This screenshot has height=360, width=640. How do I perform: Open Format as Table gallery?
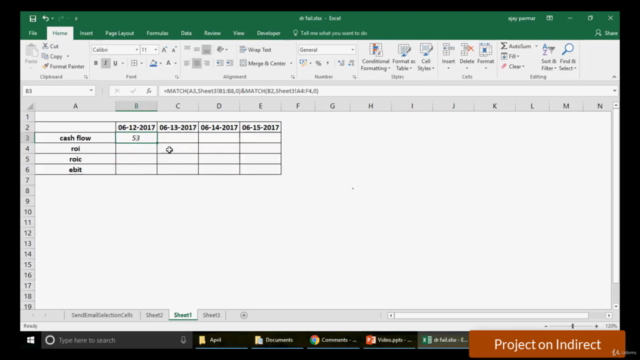pyautogui.click(x=404, y=57)
